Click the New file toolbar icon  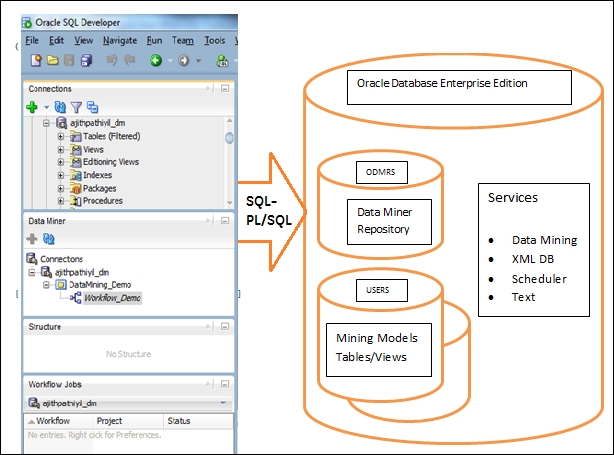(36, 60)
